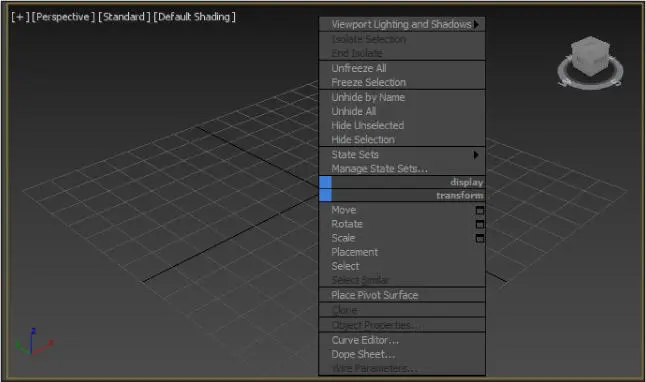Click the XYZ axis gizmo

tap(33, 342)
